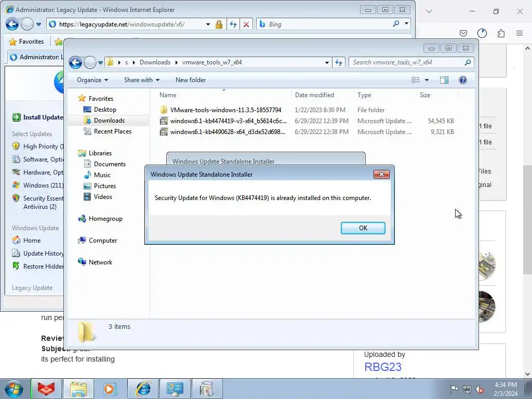Click Firefox extensions puzzle icon
Screen dimensions: 532x399
[501, 33]
